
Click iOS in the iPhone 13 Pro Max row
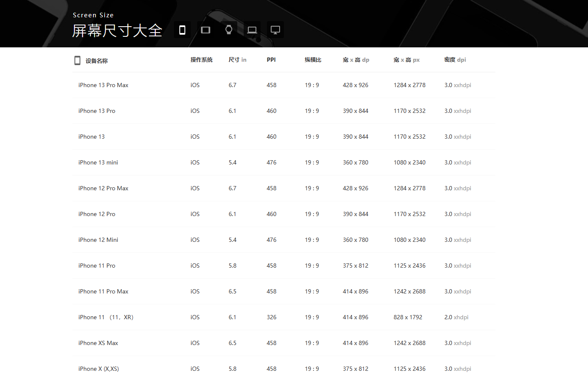coord(195,85)
